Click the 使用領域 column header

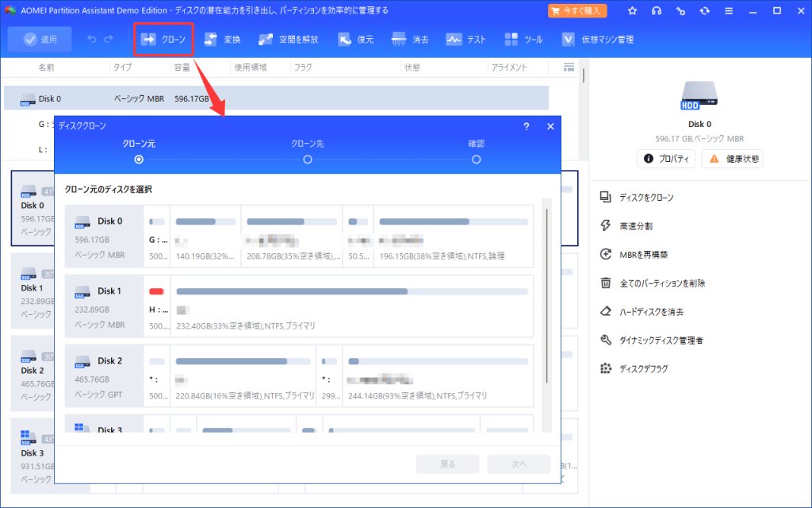tap(251, 67)
